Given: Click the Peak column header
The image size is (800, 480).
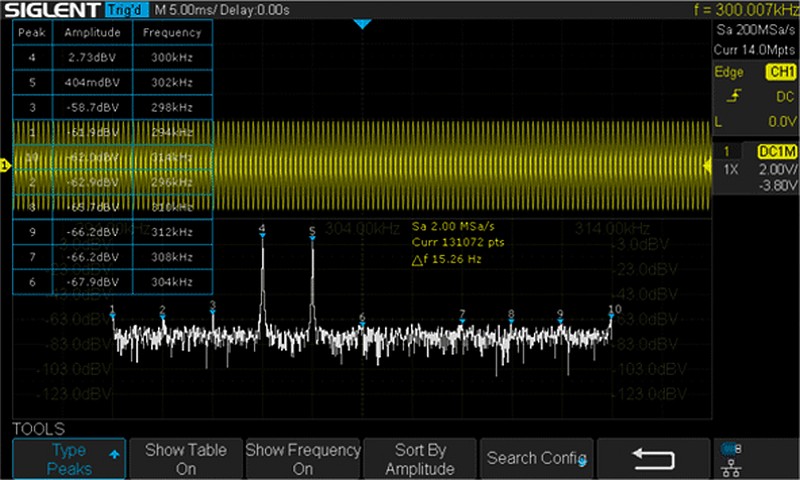Looking at the screenshot, I should (x=32, y=33).
